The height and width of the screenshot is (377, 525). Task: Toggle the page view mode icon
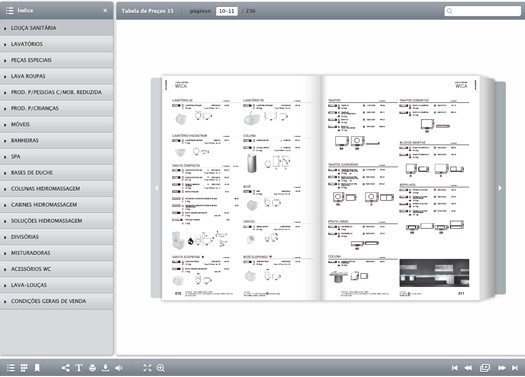coord(485,368)
